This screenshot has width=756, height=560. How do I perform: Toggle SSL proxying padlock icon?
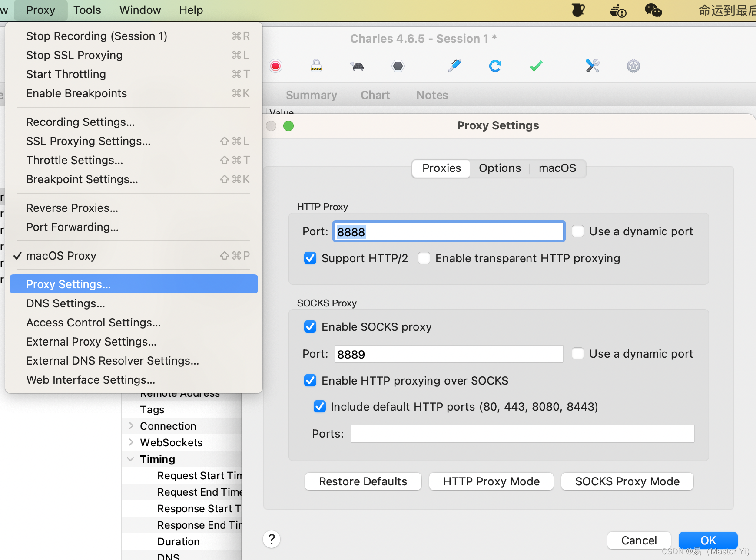point(316,66)
